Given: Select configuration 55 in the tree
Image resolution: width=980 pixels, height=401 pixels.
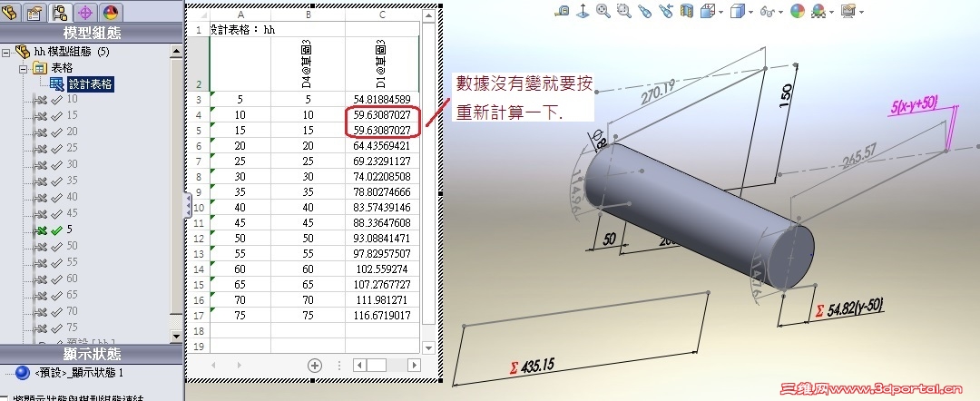Looking at the screenshot, I should [x=72, y=261].
